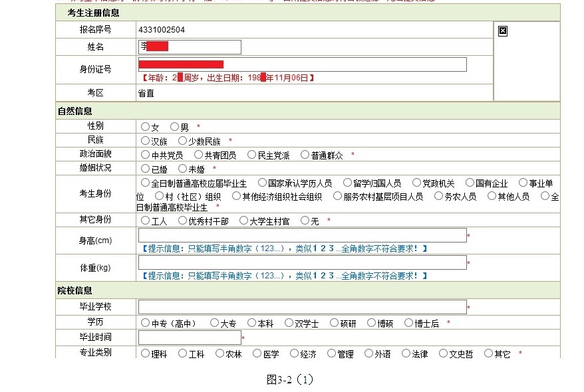This screenshot has height=392, width=584.
Task: Select 党政机关 identity option
Action: (x=416, y=183)
